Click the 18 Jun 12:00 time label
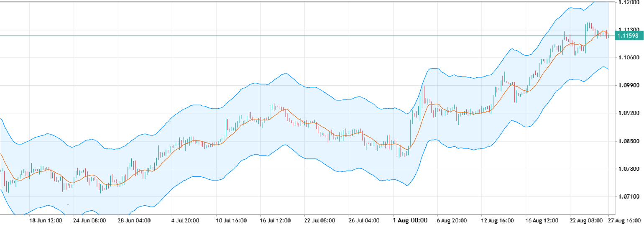Image resolution: width=644 pixels, height=227 pixels. [x=46, y=220]
